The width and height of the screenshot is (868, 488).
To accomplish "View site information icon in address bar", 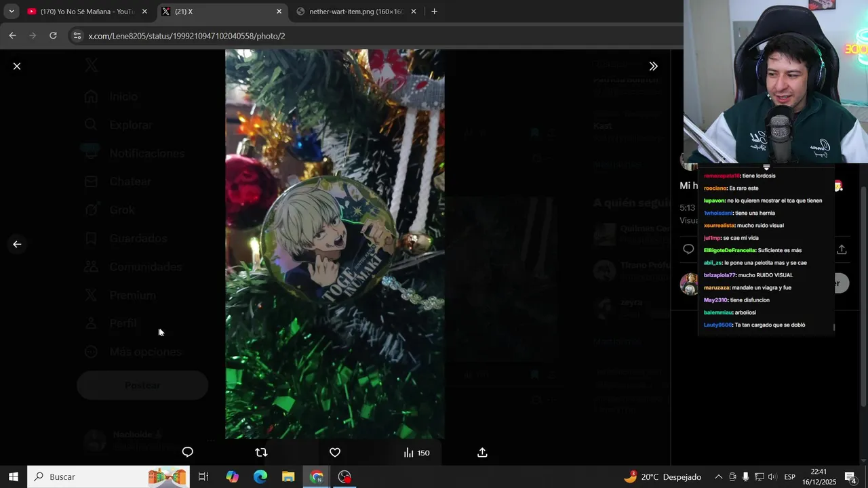I will 77,36.
